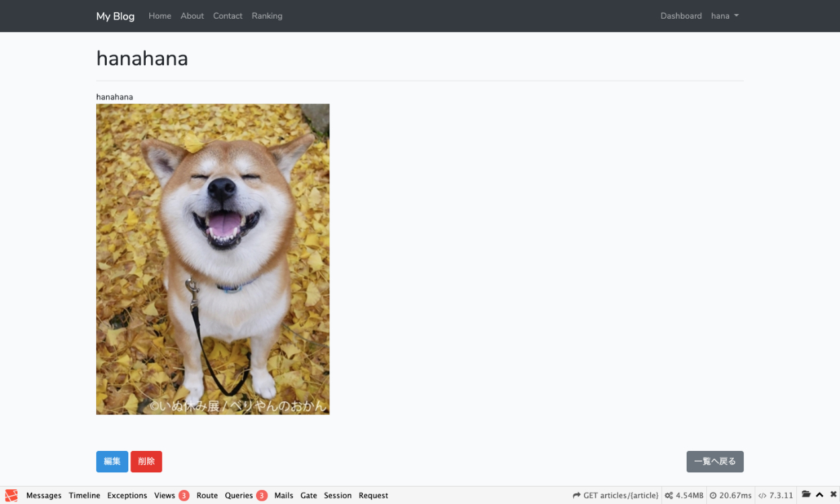Select the Session debugbar tab

[x=337, y=495]
